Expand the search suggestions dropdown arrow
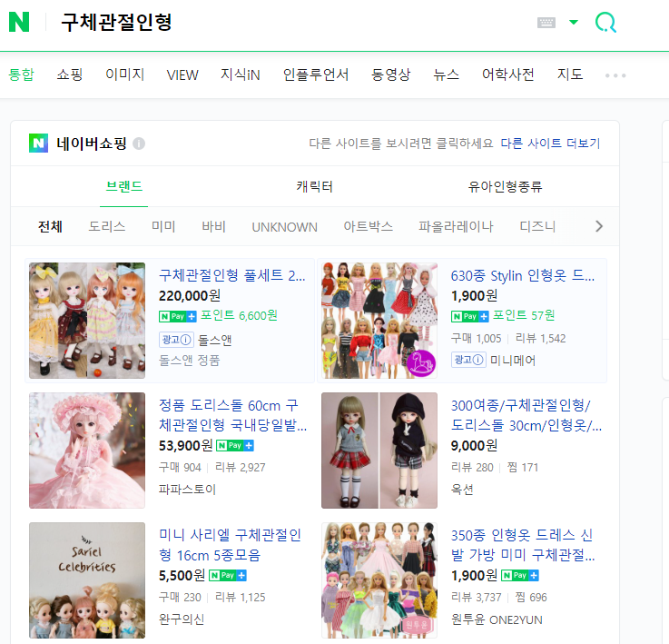669x644 pixels. click(x=574, y=22)
